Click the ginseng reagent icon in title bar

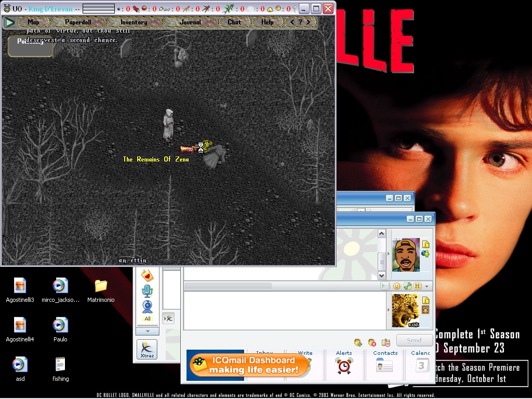[x=186, y=8]
